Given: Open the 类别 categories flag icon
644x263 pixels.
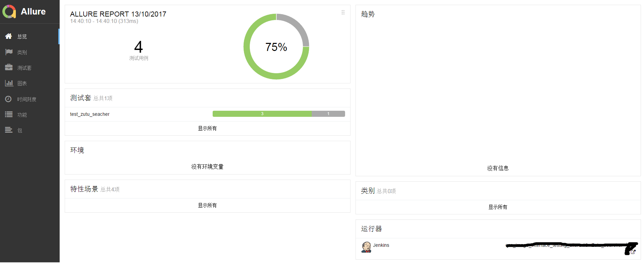Looking at the screenshot, I should tap(9, 52).
